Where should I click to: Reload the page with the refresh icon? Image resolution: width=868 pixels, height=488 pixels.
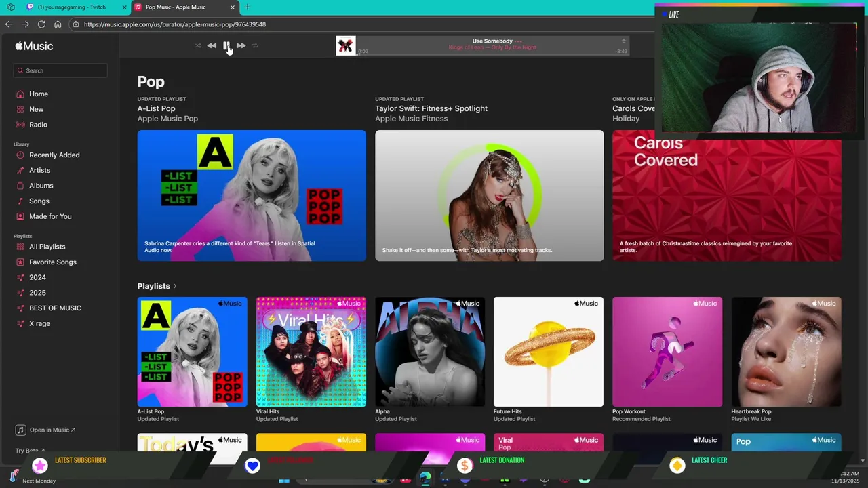[x=41, y=24]
